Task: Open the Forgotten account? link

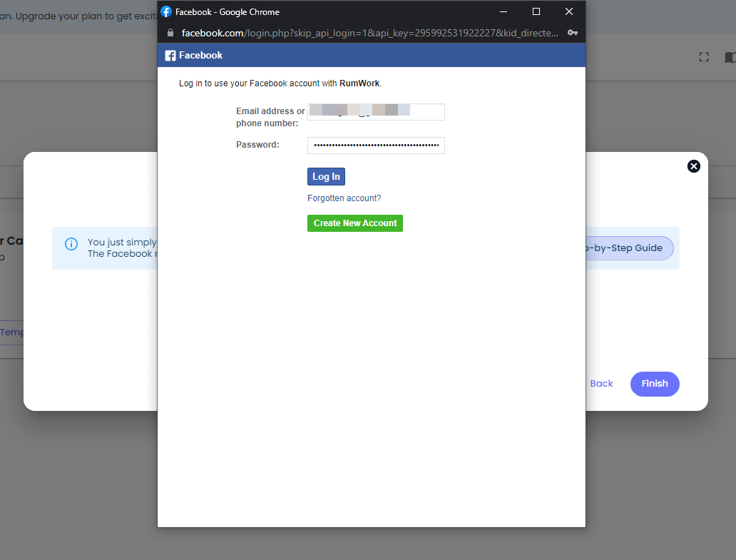Action: click(344, 198)
